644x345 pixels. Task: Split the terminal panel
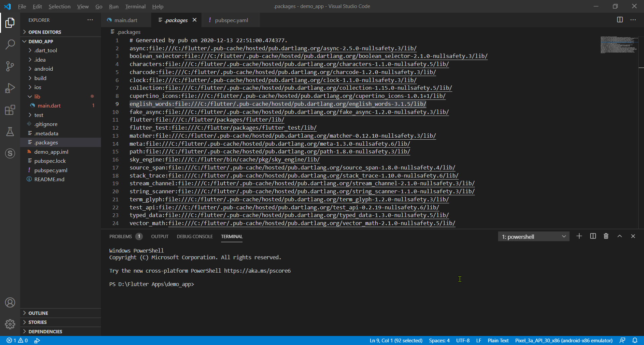[593, 236]
